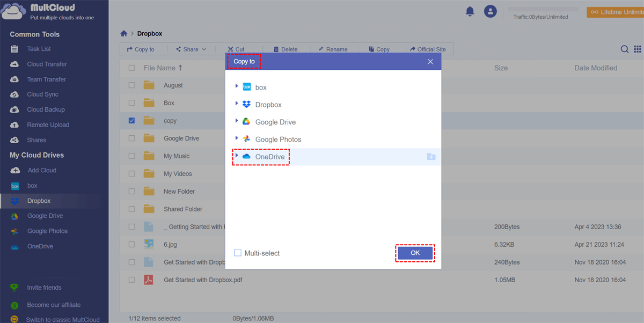Click OK button in dialog
The image size is (644, 323).
coord(415,253)
